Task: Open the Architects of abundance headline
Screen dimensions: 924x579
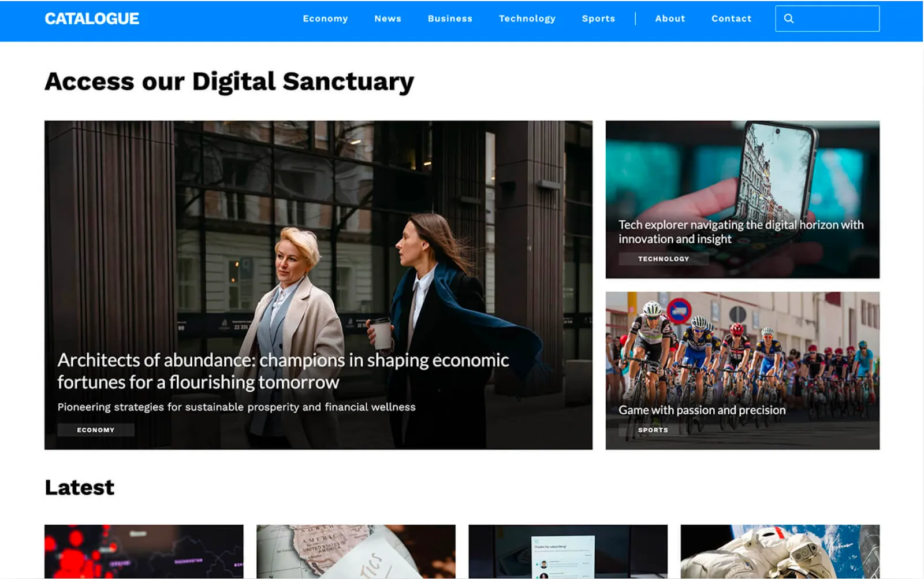Action: [x=283, y=371]
